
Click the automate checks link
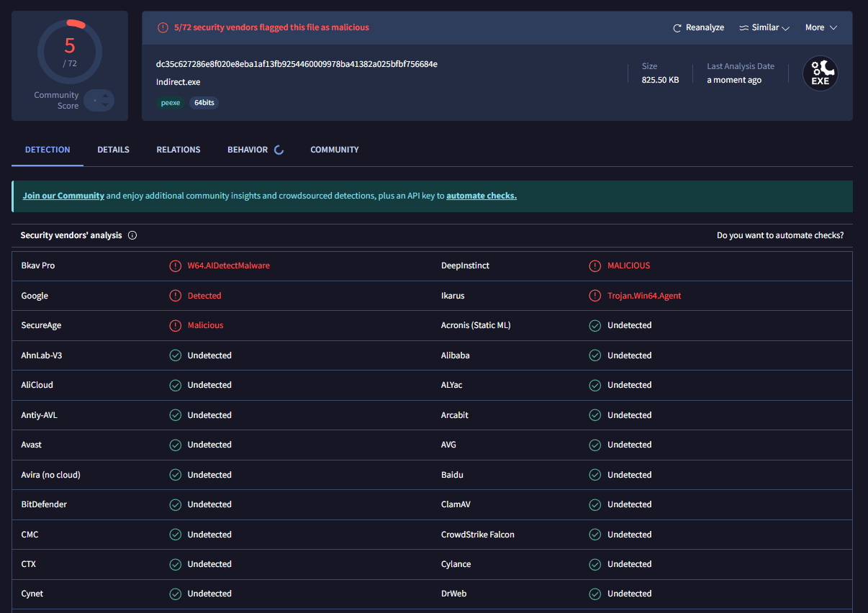pos(481,196)
